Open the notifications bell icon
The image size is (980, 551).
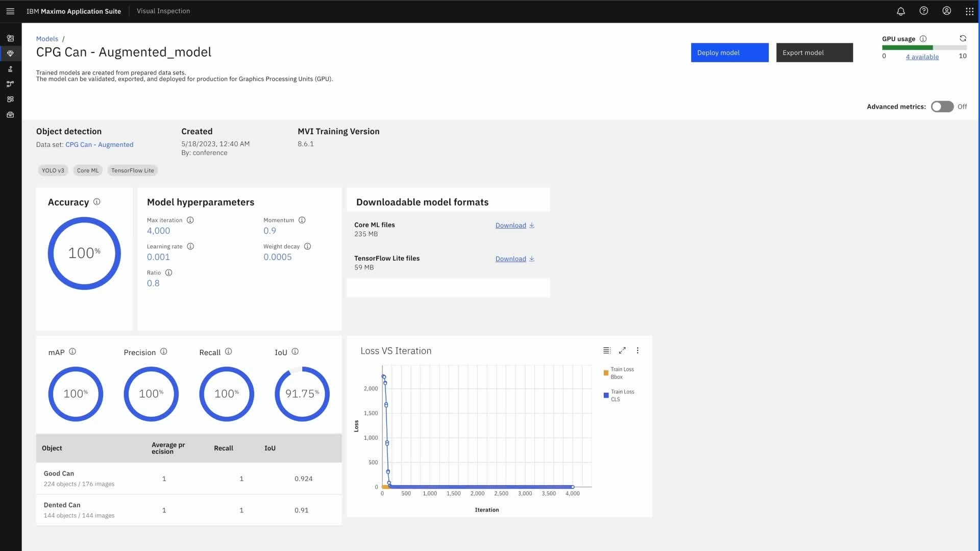point(901,11)
